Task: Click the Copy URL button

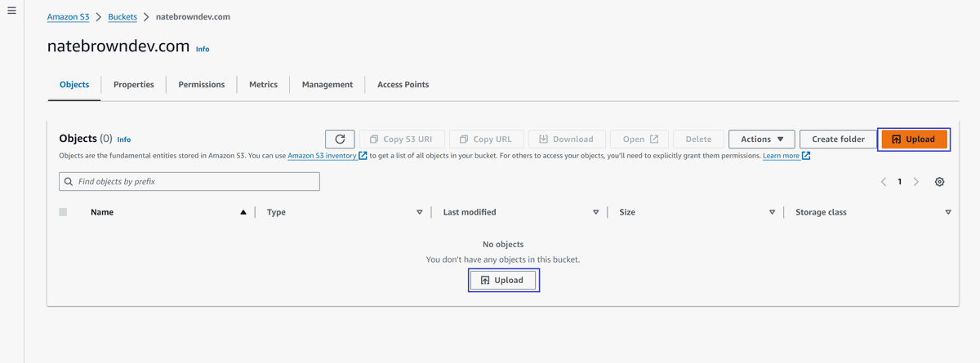Action: tap(486, 139)
